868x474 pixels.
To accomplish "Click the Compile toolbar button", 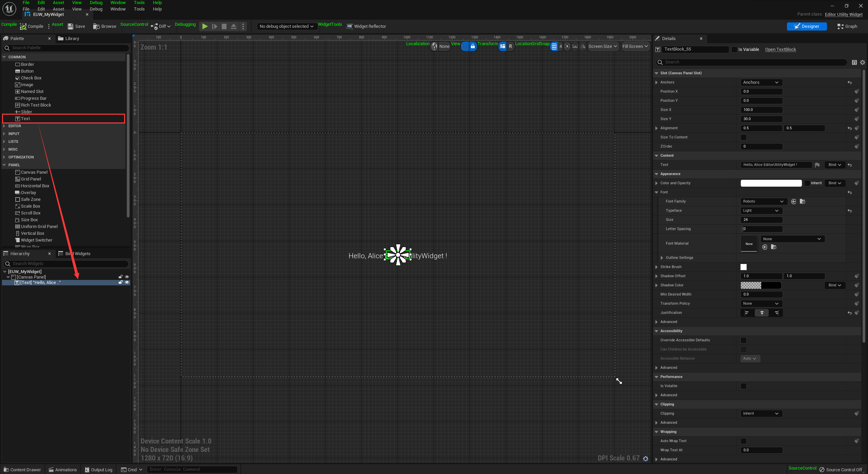I will 32,26.
